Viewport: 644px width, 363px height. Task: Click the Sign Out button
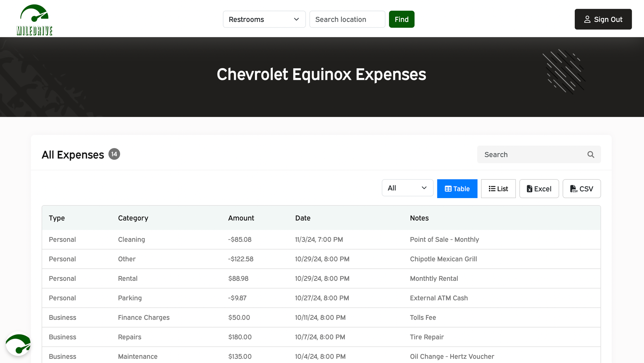pos(603,19)
